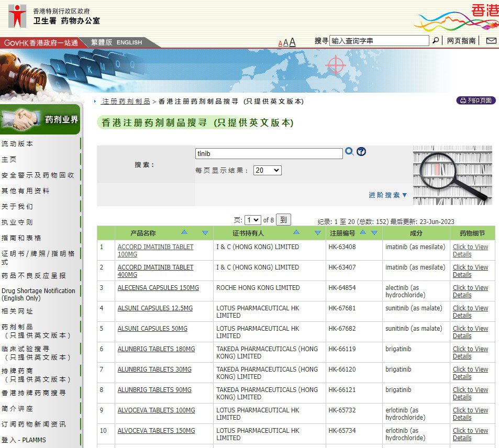Click the magnifier icon beside the top search box
This screenshot has width=499, height=448.
click(435, 40)
